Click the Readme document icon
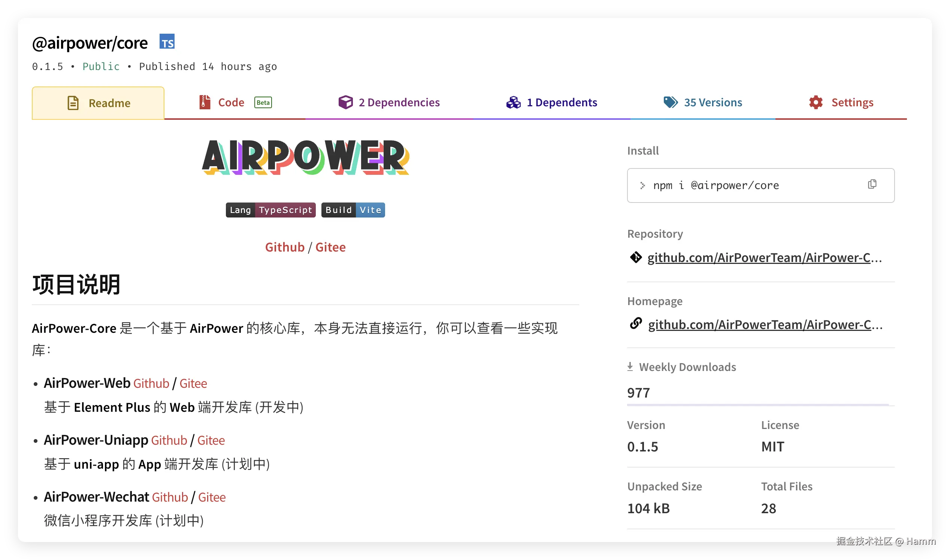 point(73,102)
